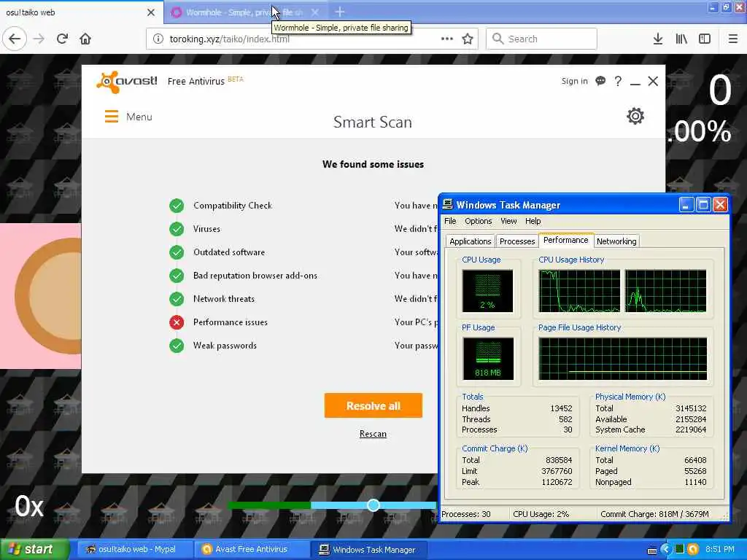Image resolution: width=747 pixels, height=560 pixels.
Task: Open Avast Menu hamburger icon
Action: pos(112,117)
